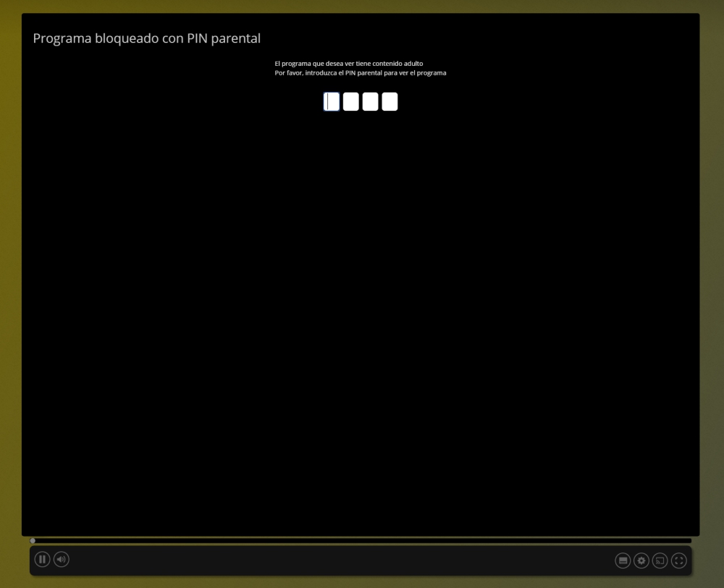Viewport: 724px width, 588px height.
Task: Click the page background below the player
Action: pyautogui.click(x=362, y=582)
